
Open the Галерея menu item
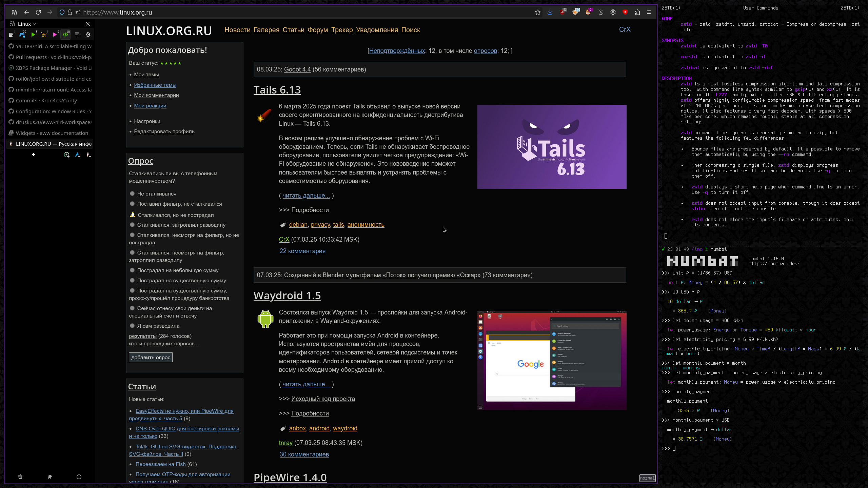pyautogui.click(x=267, y=30)
